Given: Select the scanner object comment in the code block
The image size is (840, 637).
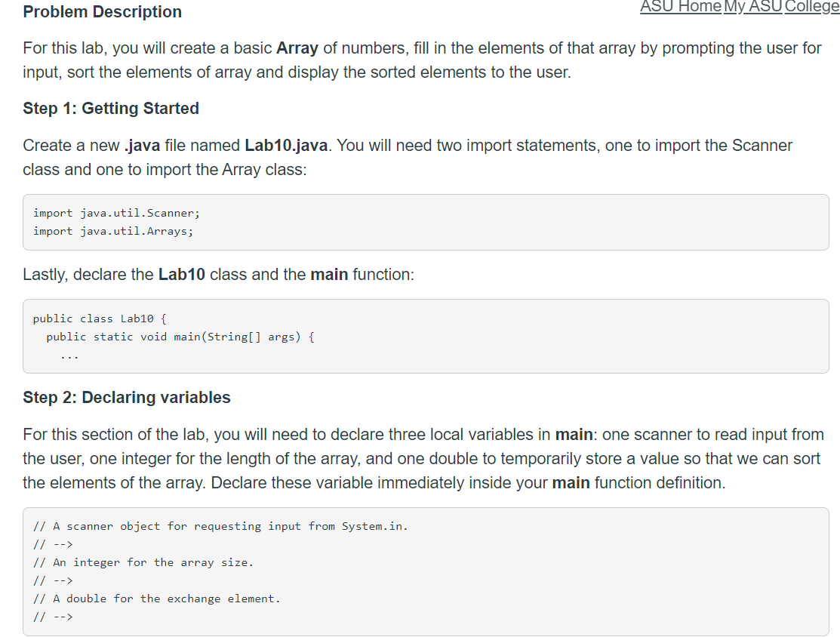Looking at the screenshot, I should pyautogui.click(x=220, y=526).
